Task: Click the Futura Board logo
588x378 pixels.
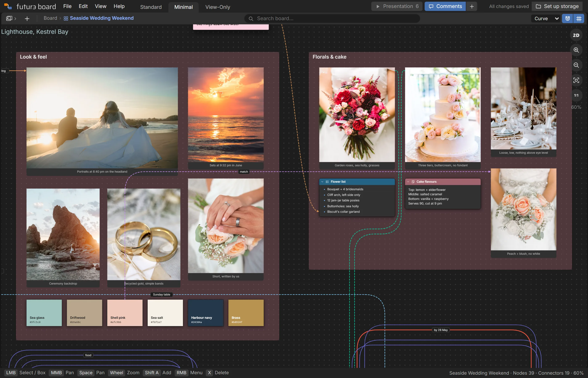Action: coord(8,6)
